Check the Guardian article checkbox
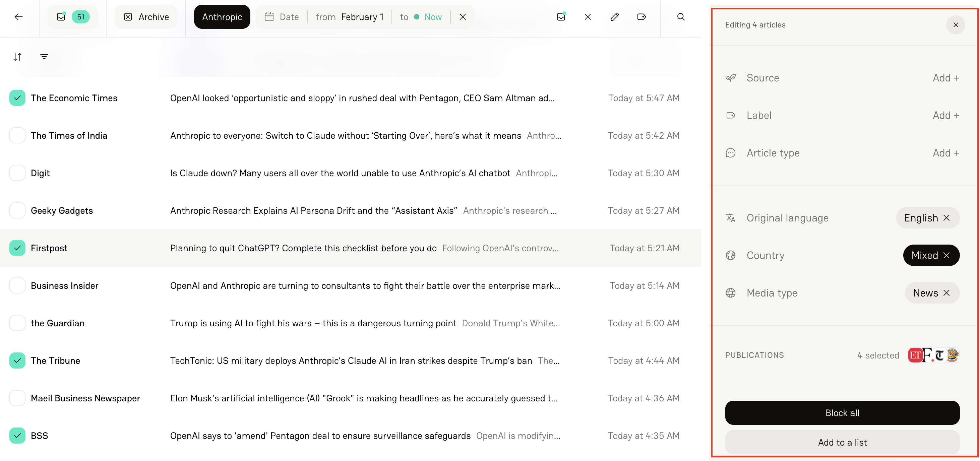 17,323
